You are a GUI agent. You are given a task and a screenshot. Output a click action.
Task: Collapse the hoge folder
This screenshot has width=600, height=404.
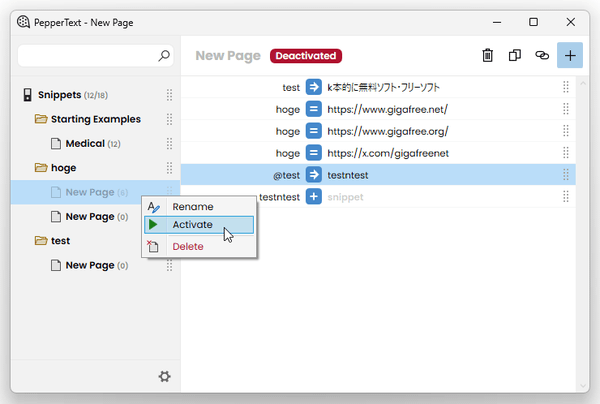(41, 168)
